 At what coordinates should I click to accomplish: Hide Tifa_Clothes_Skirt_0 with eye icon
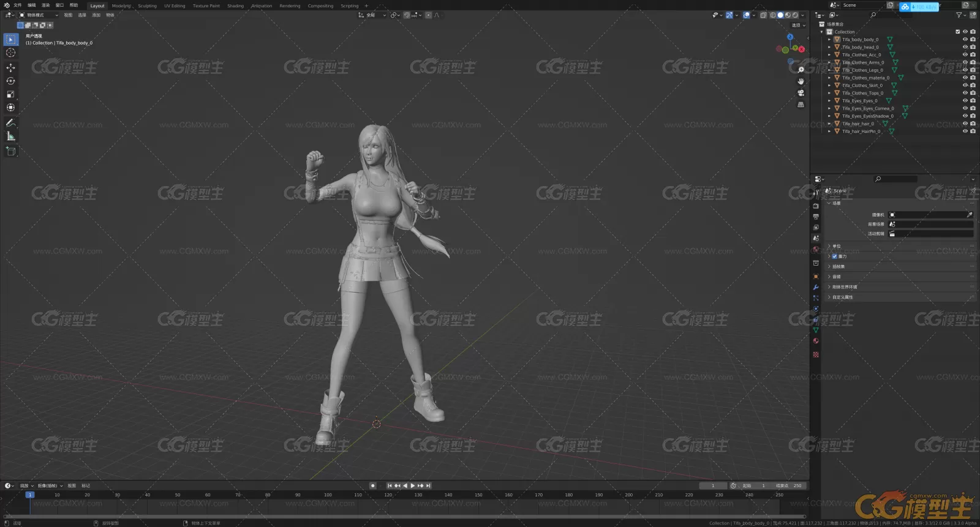pos(965,85)
